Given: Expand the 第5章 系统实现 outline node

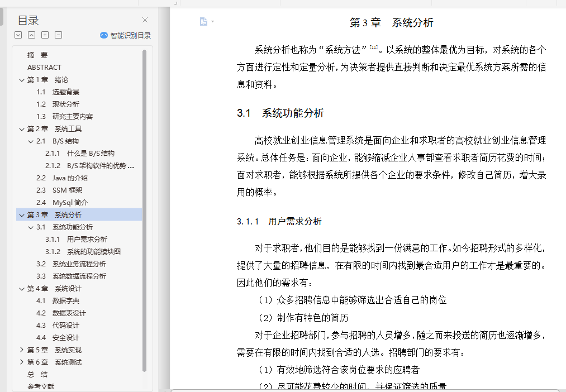Looking at the screenshot, I should tap(22, 350).
